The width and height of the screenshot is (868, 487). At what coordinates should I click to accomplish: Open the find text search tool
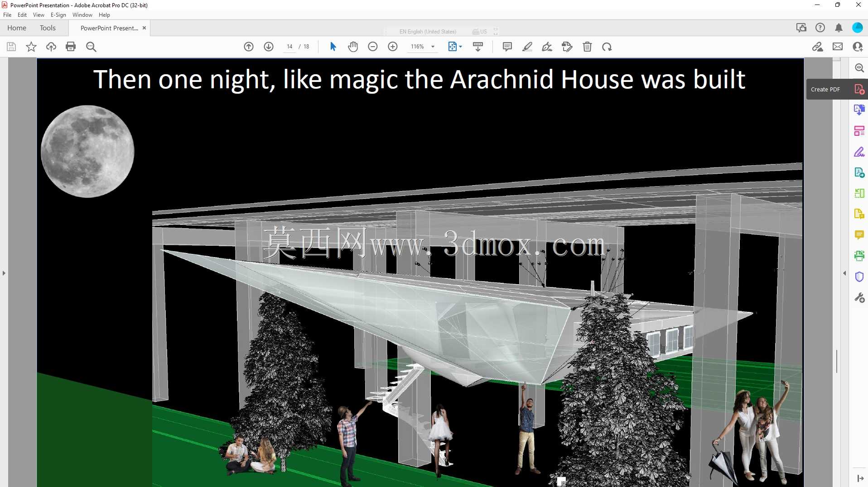(x=91, y=47)
